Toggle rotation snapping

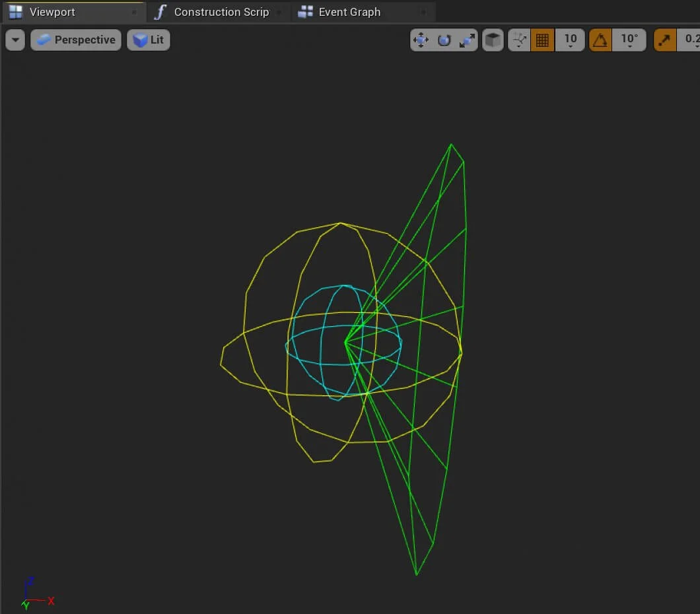pos(600,40)
